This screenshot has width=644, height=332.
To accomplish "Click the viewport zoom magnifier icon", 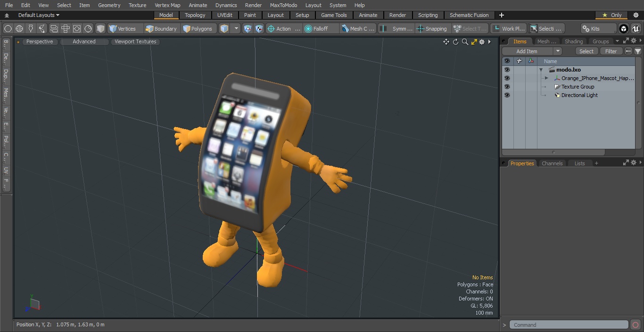I will click(465, 42).
